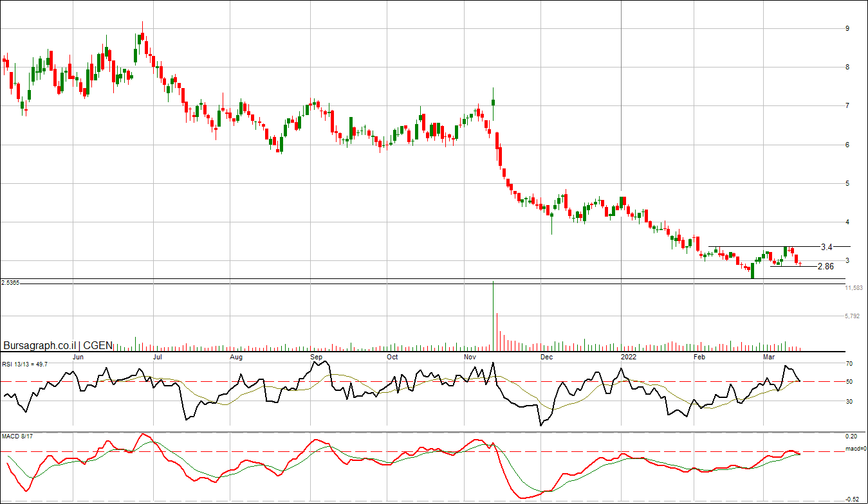This screenshot has height=504, width=868.
Task: Select the 2.86 support level label
Action: coord(826,266)
